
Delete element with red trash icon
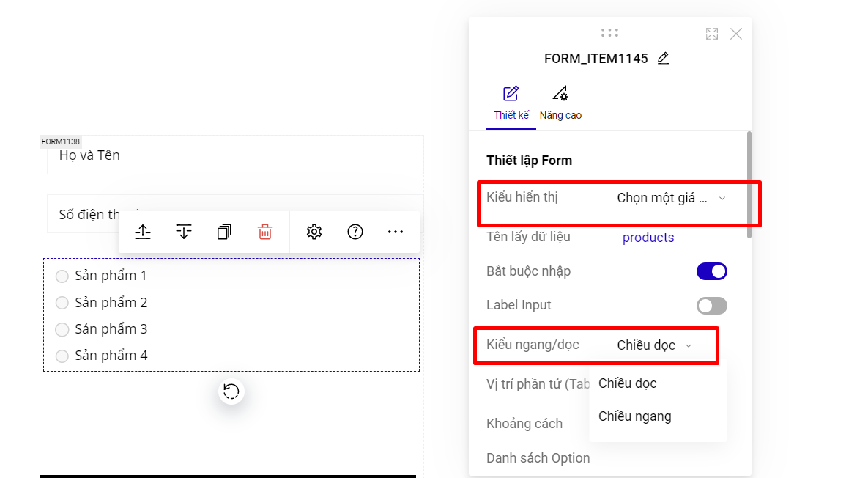coord(265,232)
